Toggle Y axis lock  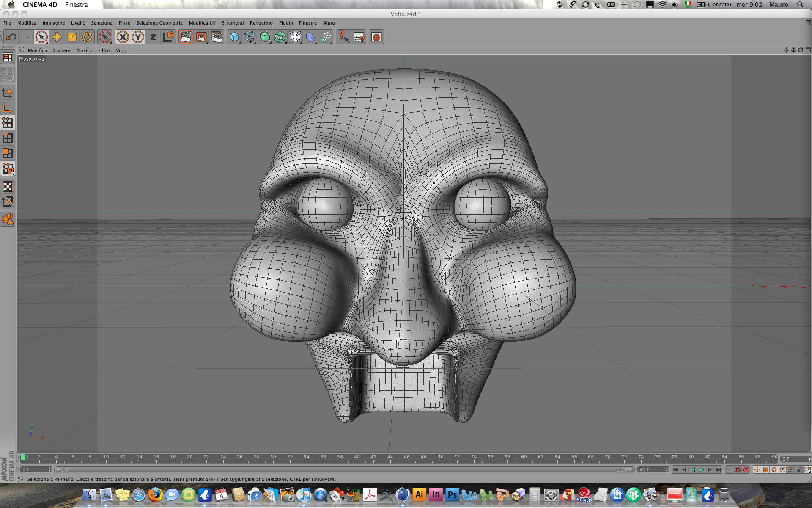(x=138, y=37)
